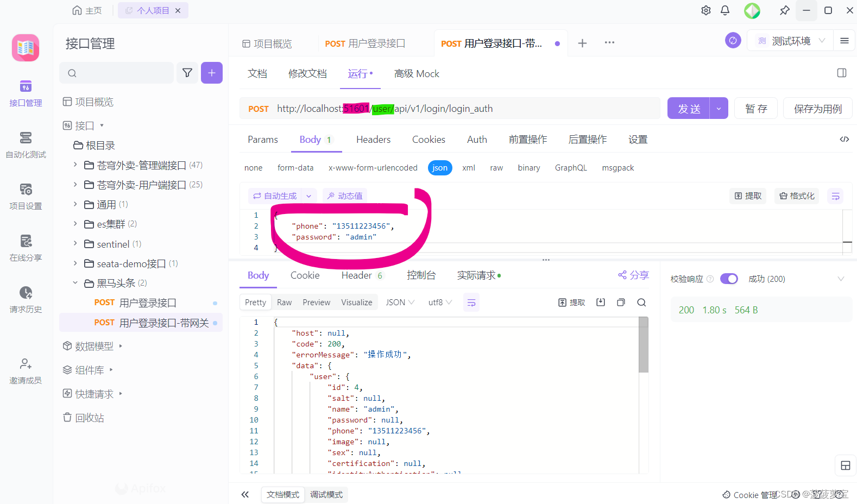
Task: Click the layout switch icon at bottom right
Action: tap(846, 465)
